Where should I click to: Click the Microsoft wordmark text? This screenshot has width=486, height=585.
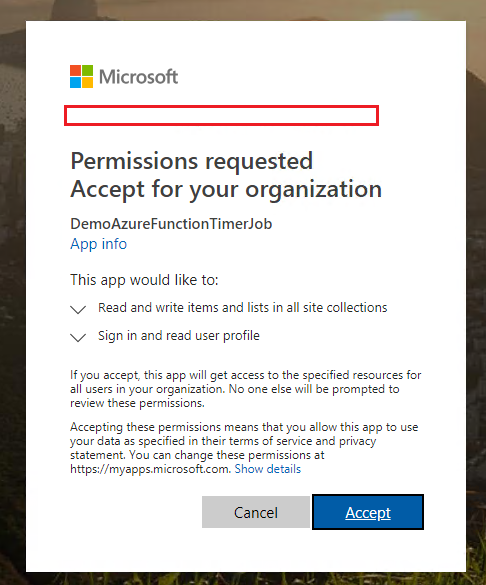tap(138, 77)
